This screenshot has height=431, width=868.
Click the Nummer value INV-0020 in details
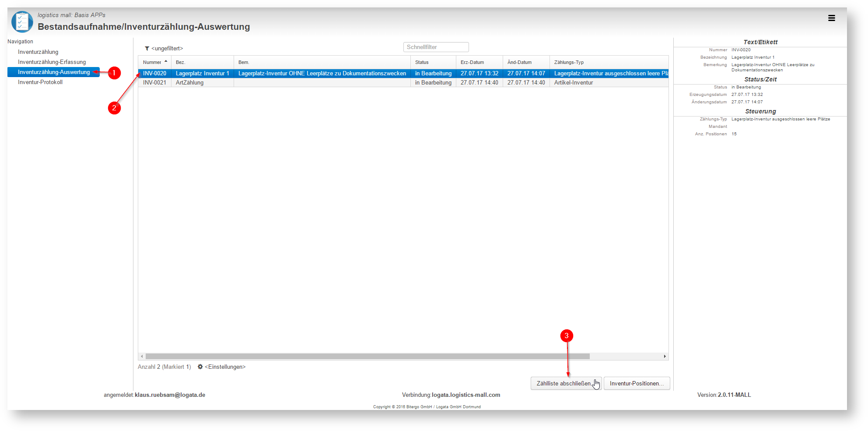coord(741,50)
